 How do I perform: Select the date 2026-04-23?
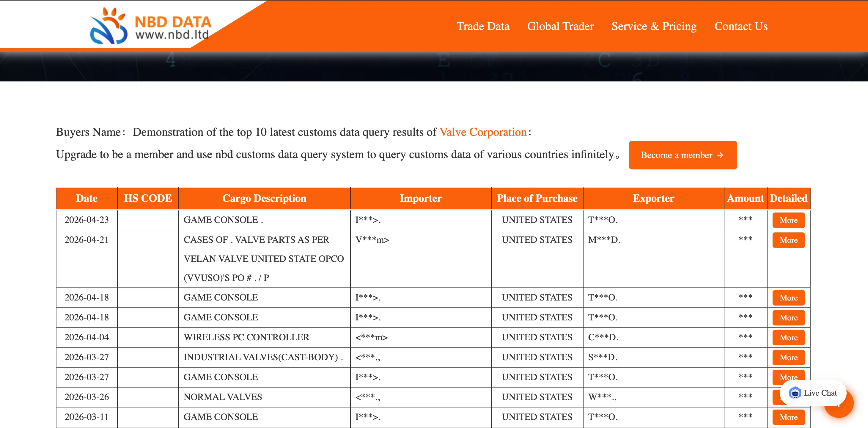click(87, 220)
